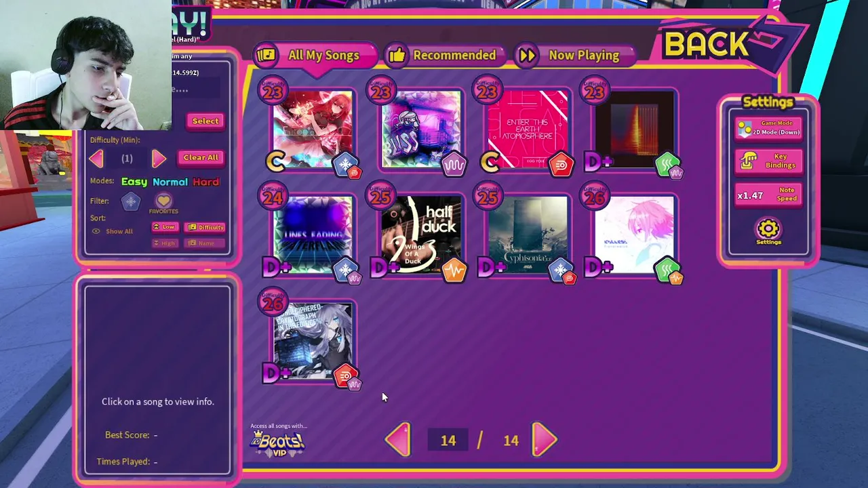868x488 pixels.
Task: Open the Settings gear icon
Action: [x=769, y=231]
